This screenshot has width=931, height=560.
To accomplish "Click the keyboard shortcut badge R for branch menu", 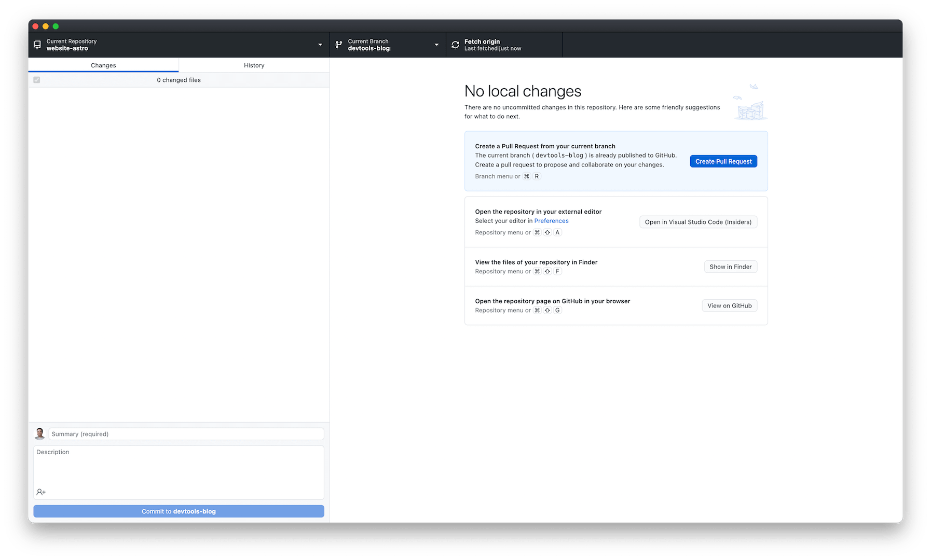I will [537, 176].
